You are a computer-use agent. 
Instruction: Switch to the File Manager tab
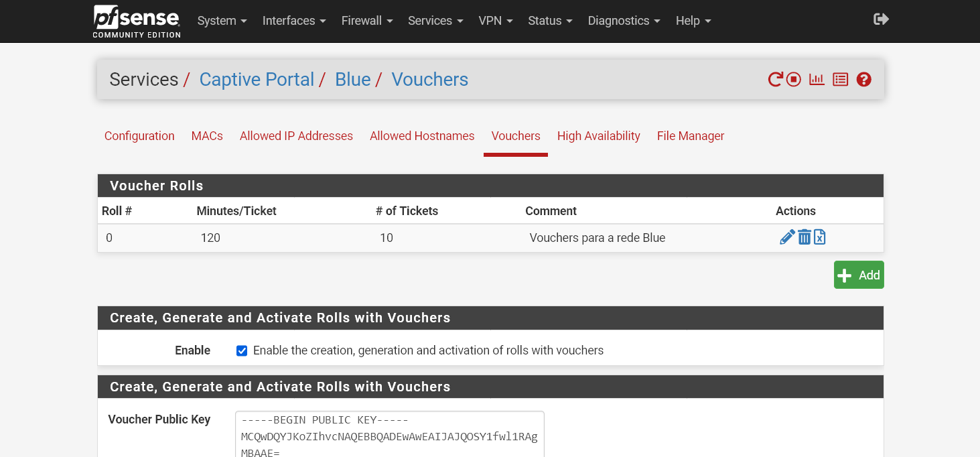pos(690,136)
